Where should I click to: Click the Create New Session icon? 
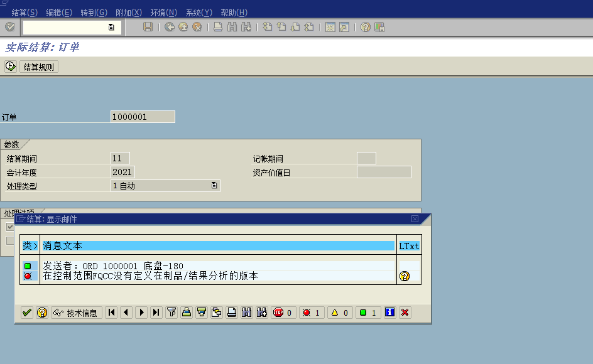[330, 27]
